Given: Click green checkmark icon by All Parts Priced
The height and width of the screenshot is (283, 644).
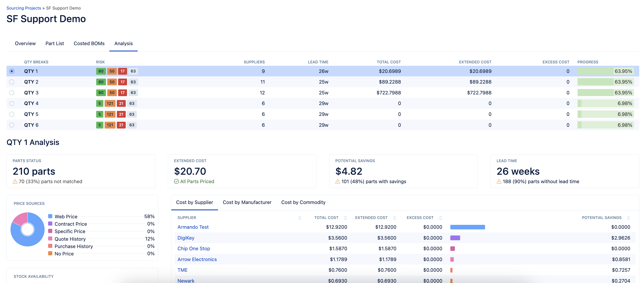Looking at the screenshot, I should click(176, 182).
